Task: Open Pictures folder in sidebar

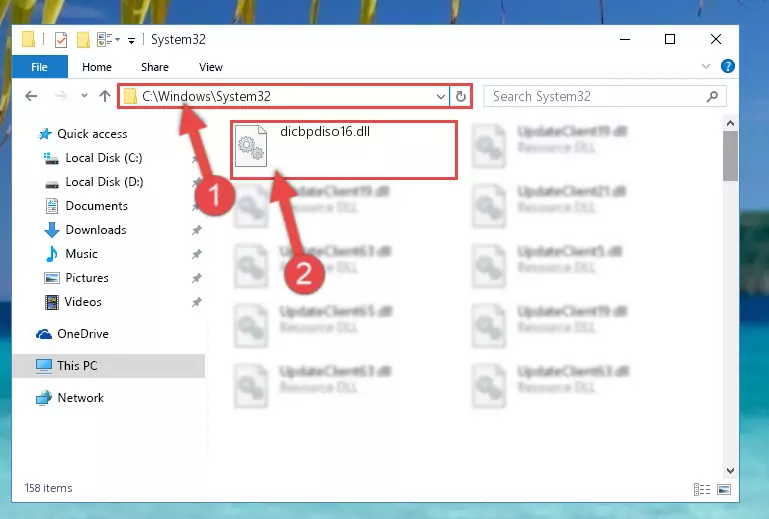Action: [x=87, y=278]
